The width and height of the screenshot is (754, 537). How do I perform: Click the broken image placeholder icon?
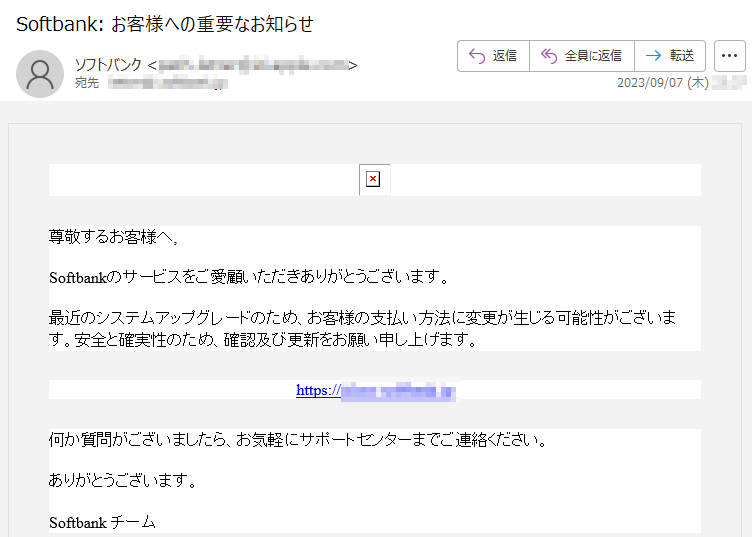click(374, 179)
